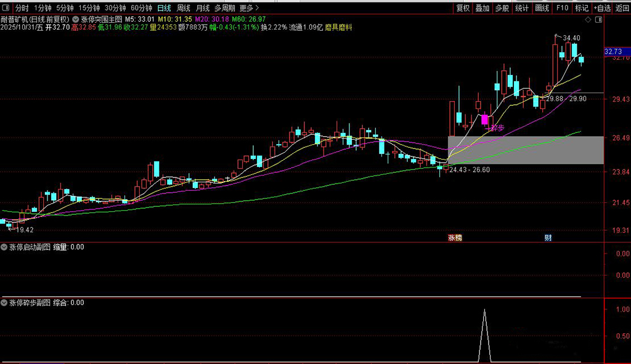Switch to the 60分钟 chart tab
The image size is (631, 364).
click(x=141, y=8)
